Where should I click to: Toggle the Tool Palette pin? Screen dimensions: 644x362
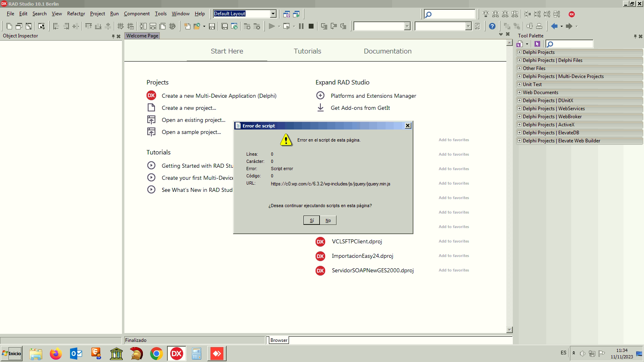pyautogui.click(x=635, y=36)
